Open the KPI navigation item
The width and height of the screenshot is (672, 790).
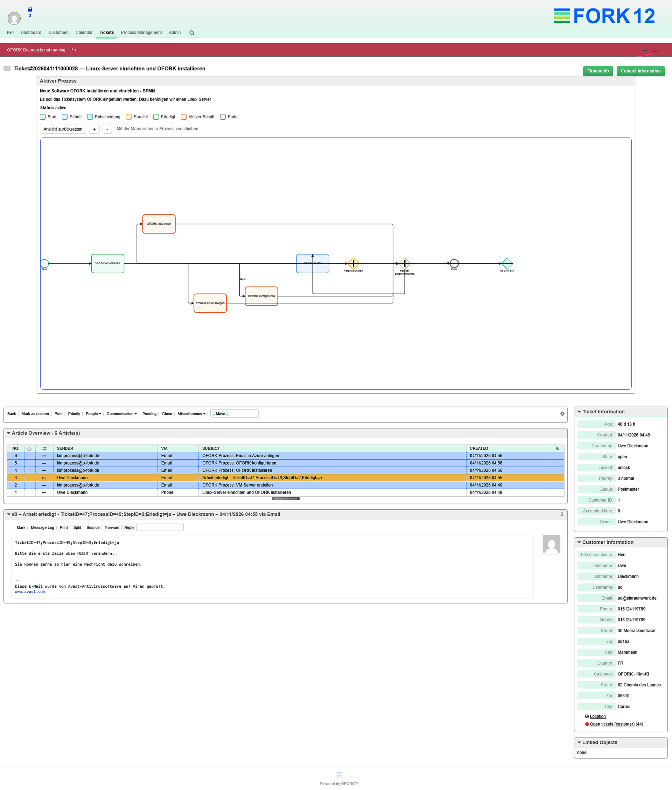tap(10, 33)
